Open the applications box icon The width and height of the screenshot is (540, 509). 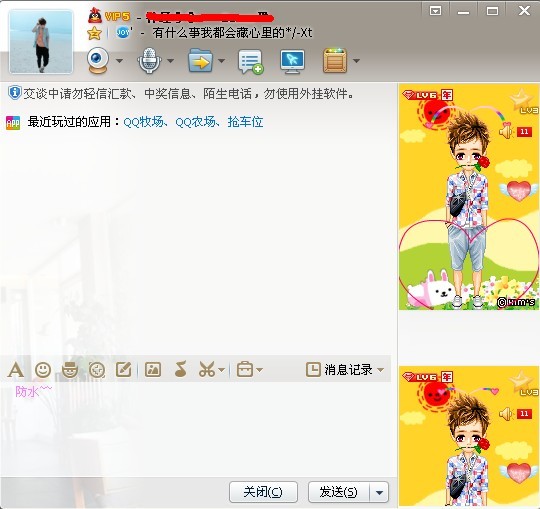335,61
